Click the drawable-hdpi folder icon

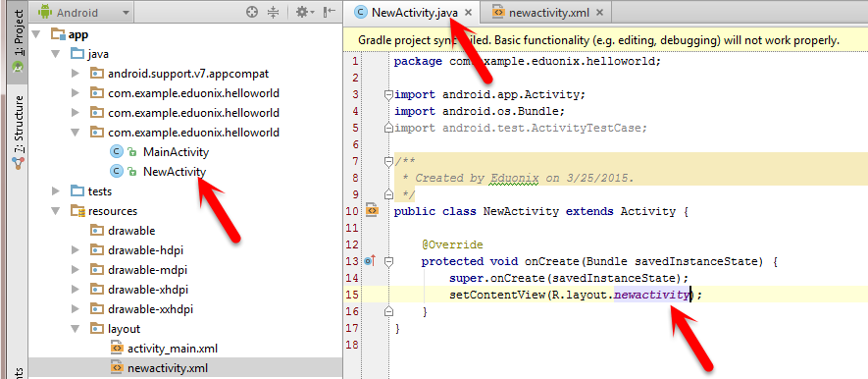[97, 250]
